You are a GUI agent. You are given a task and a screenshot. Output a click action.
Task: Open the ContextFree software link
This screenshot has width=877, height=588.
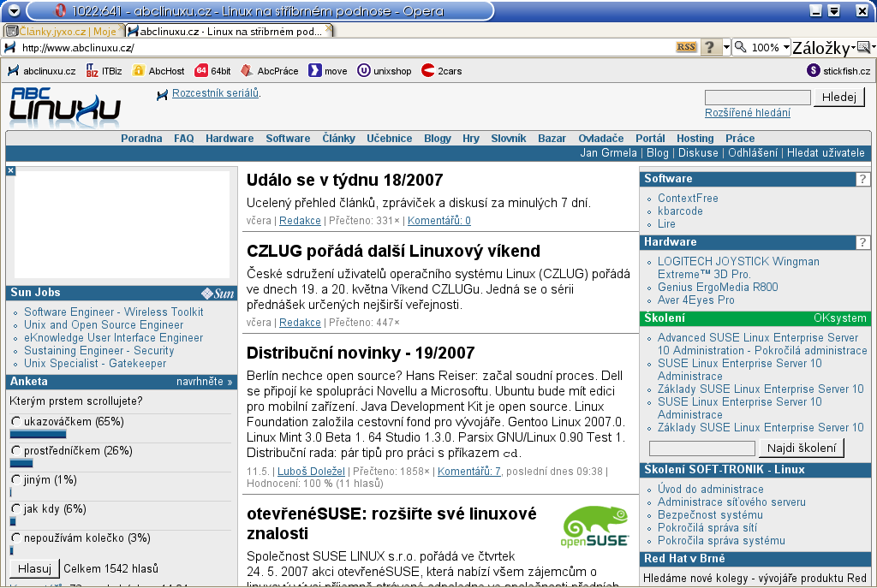[688, 198]
